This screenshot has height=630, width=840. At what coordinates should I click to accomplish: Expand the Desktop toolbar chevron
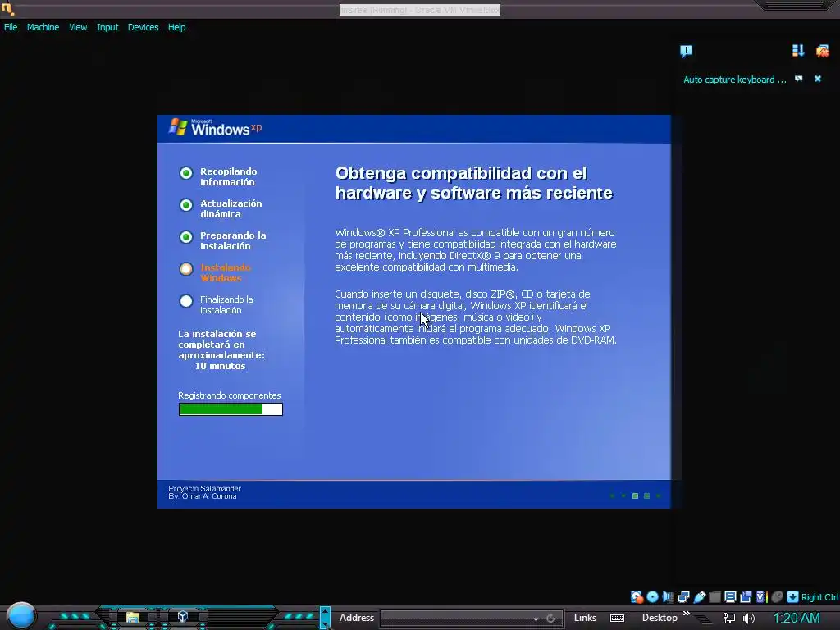point(687,613)
